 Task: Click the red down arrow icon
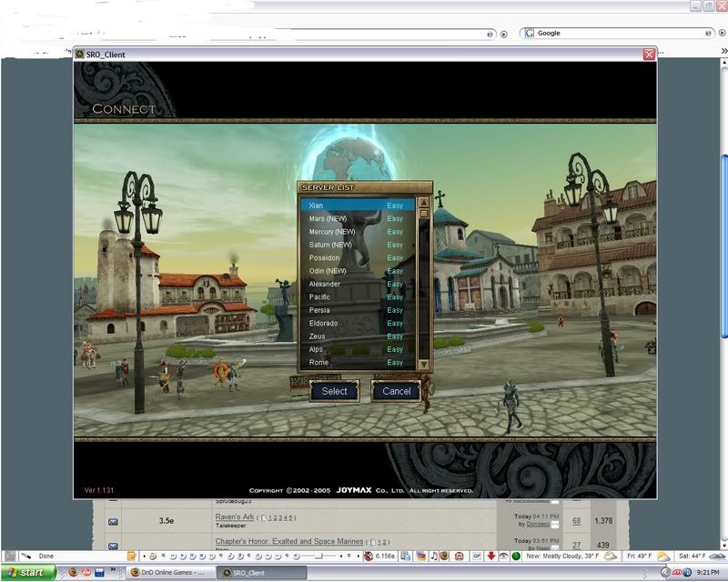pos(491,556)
